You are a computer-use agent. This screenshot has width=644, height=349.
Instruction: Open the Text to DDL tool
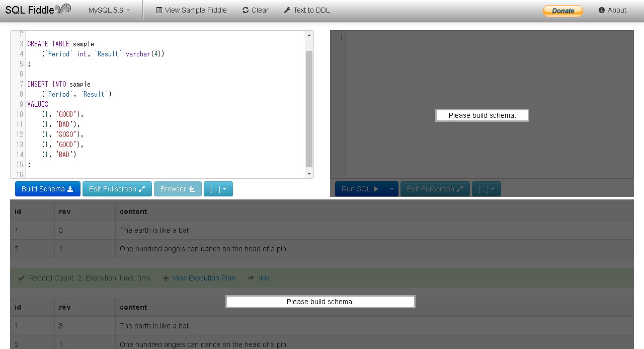(307, 10)
